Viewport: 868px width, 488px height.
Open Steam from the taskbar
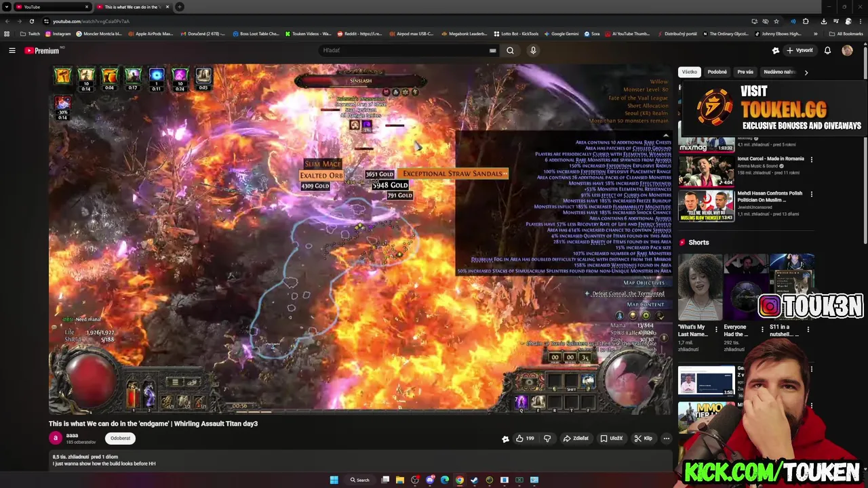pyautogui.click(x=475, y=480)
